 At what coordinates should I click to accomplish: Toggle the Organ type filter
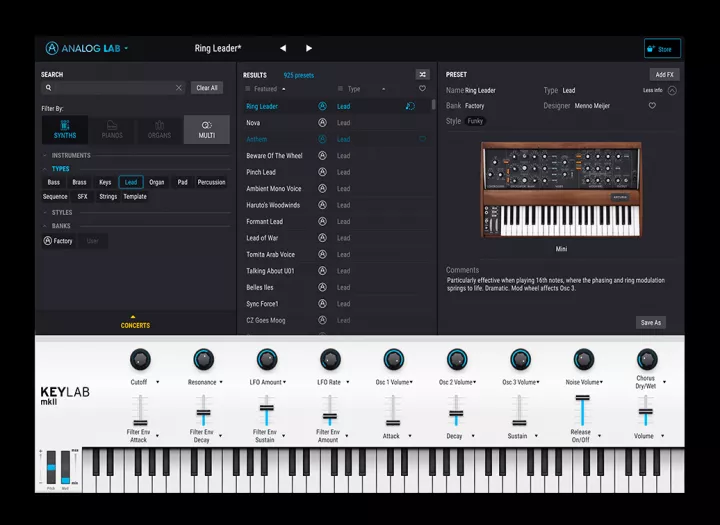pyautogui.click(x=157, y=182)
